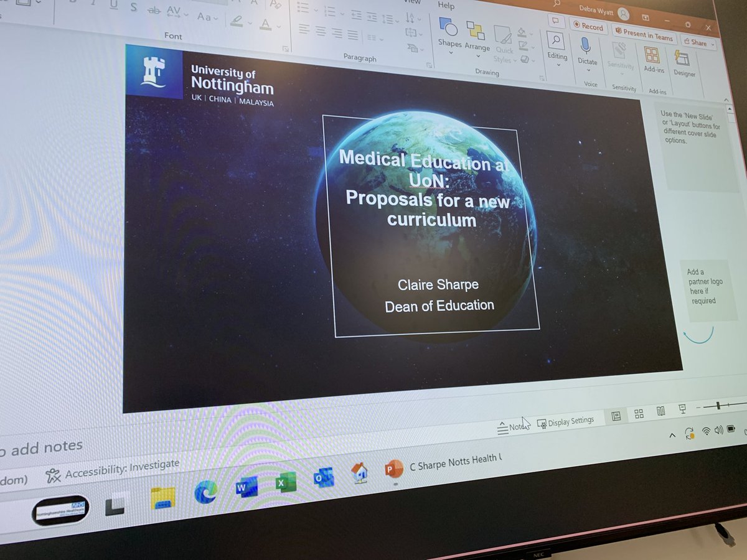Select Claire Sharpe subtitle text
The image size is (747, 560).
438,284
